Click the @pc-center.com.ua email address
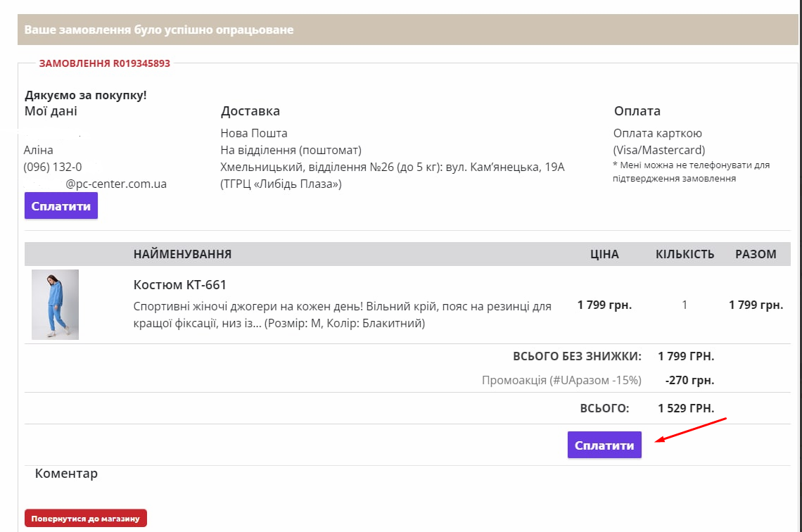 pyautogui.click(x=116, y=184)
